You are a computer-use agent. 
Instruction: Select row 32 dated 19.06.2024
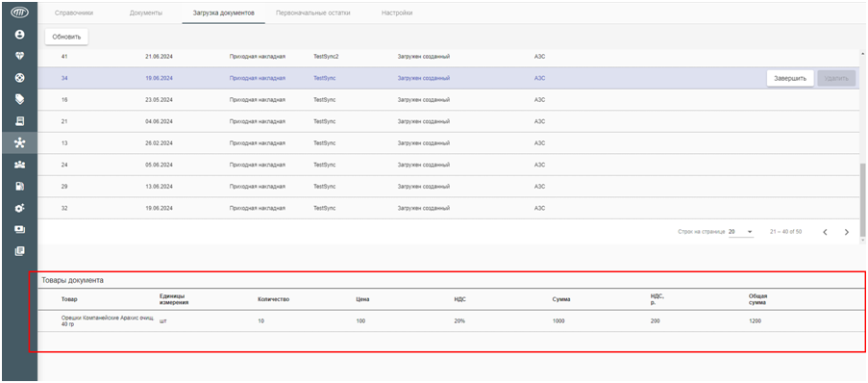point(448,208)
